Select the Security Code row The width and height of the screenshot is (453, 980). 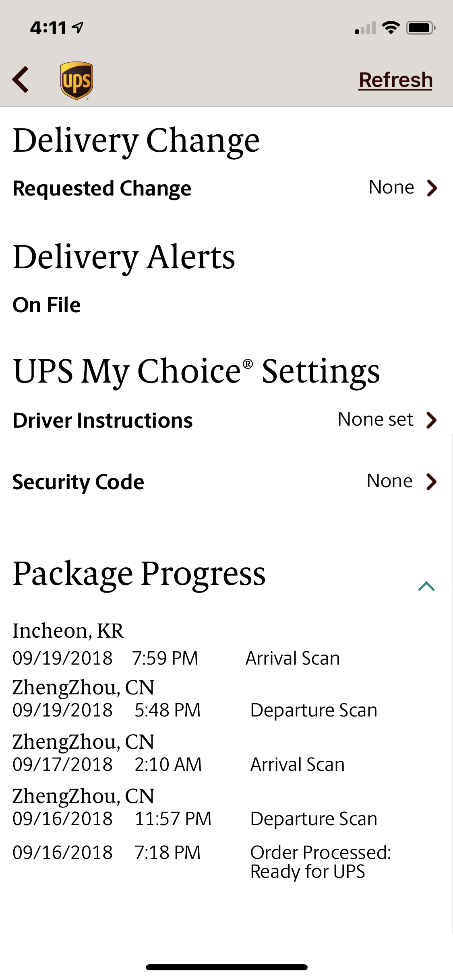(x=226, y=482)
